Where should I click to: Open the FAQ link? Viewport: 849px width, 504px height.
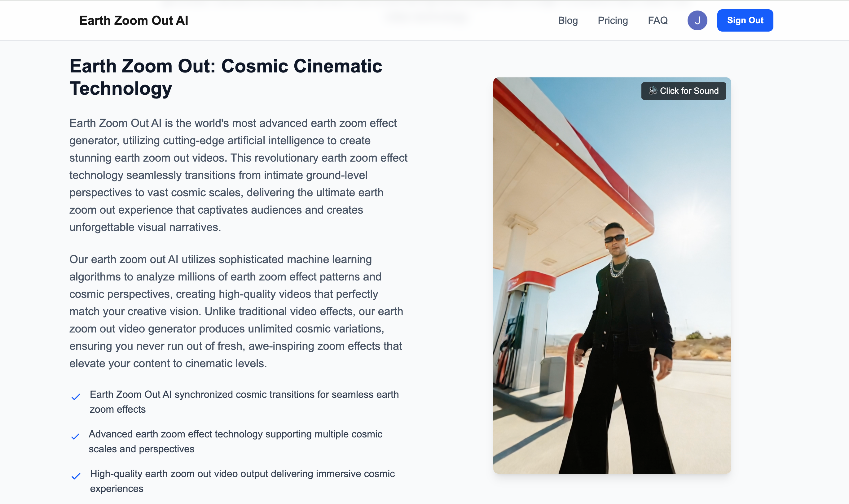[657, 20]
